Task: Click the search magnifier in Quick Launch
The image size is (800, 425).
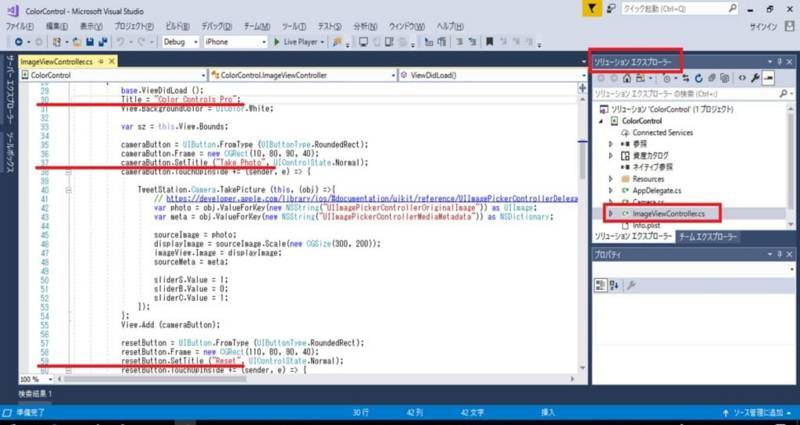Action: [733, 9]
